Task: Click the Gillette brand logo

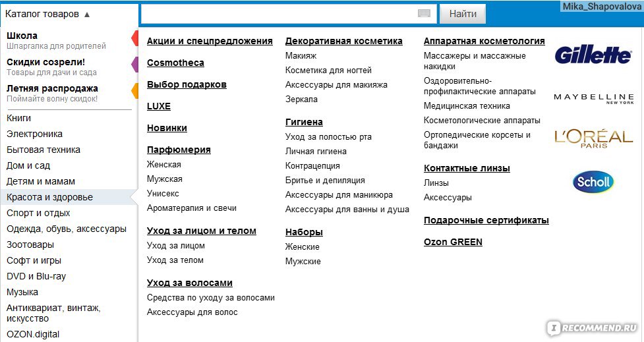Action: pyautogui.click(x=593, y=55)
